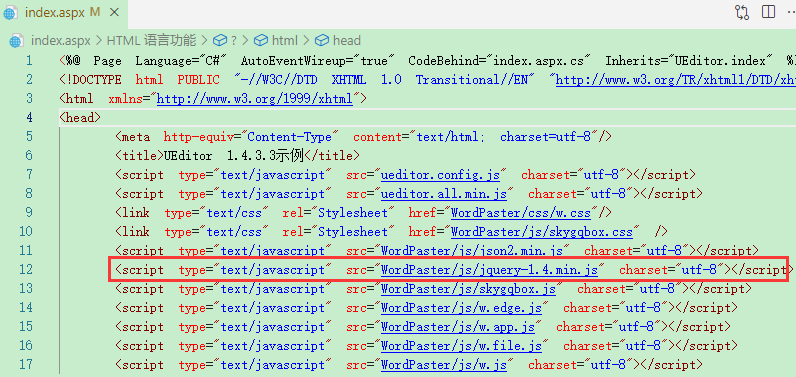Click line number 1 in the gutter
Screen dimensions: 796x377
click(x=28, y=61)
